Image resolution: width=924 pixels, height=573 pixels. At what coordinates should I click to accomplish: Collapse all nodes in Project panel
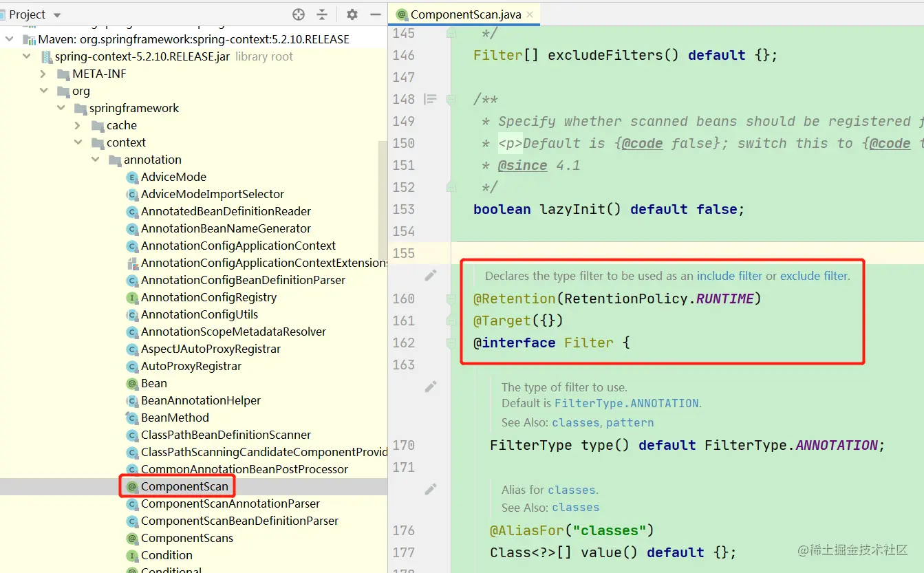[322, 14]
